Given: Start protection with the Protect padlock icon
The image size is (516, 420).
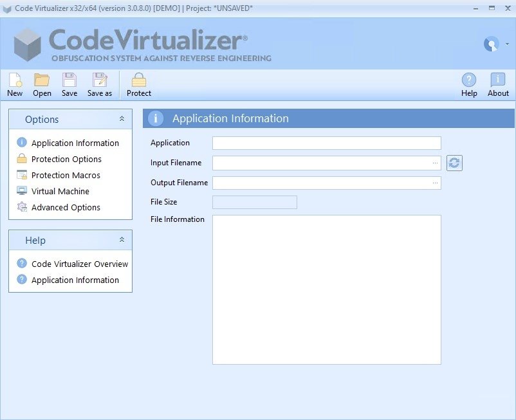Looking at the screenshot, I should (139, 85).
